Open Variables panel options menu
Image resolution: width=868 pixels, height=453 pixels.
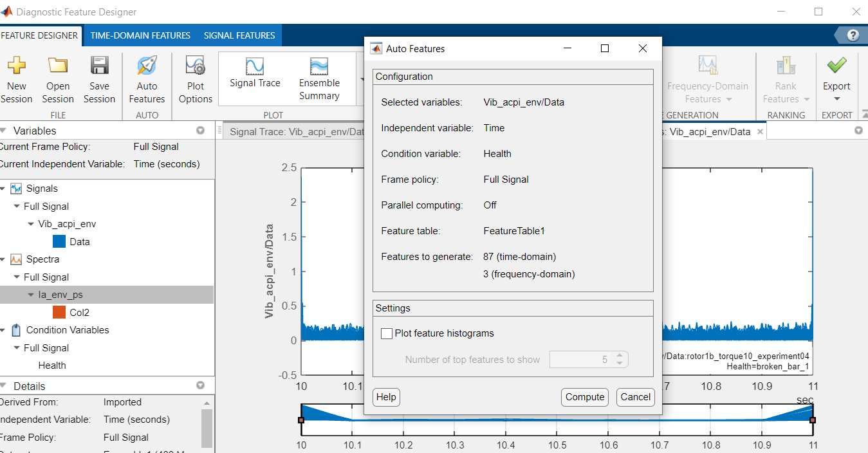point(200,131)
